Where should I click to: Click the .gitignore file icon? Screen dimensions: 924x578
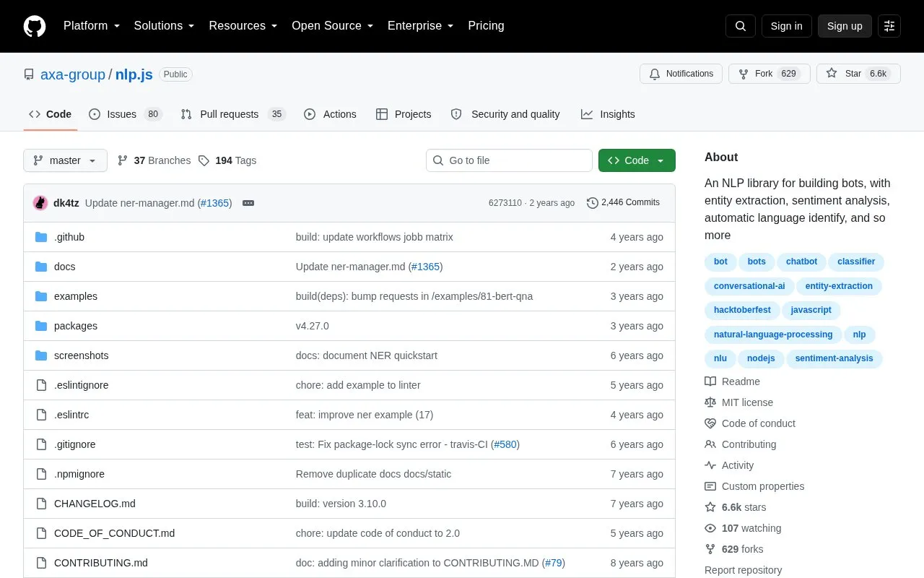coord(41,444)
